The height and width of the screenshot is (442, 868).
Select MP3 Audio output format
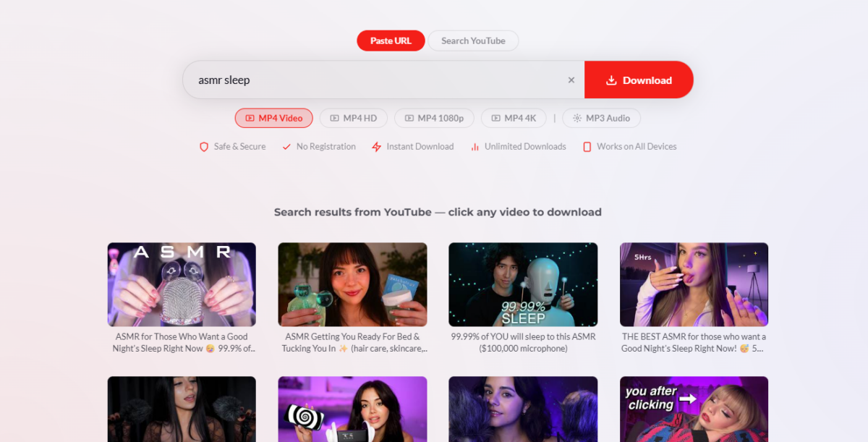click(601, 118)
